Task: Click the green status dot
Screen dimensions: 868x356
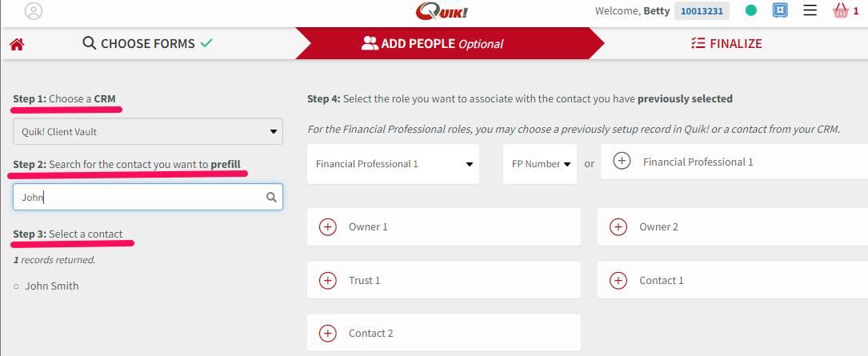Action: [x=750, y=10]
